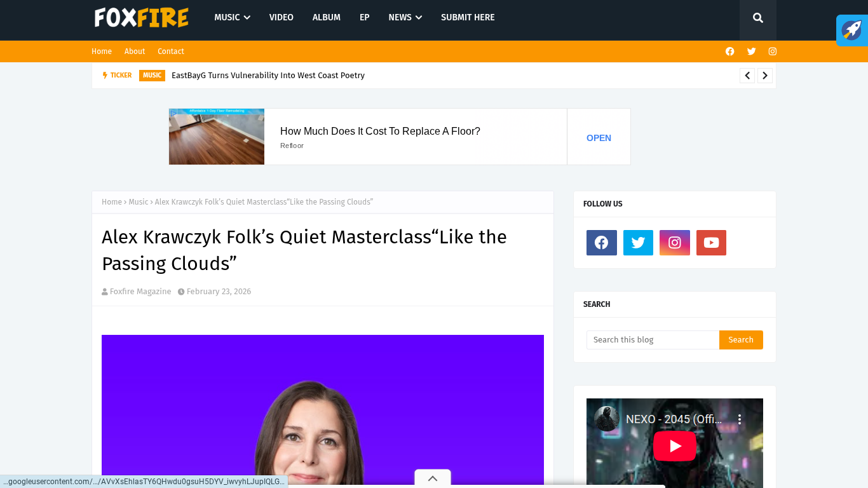Click the YouTube button under Follow Us
The width and height of the screenshot is (868, 488).
[711, 243]
